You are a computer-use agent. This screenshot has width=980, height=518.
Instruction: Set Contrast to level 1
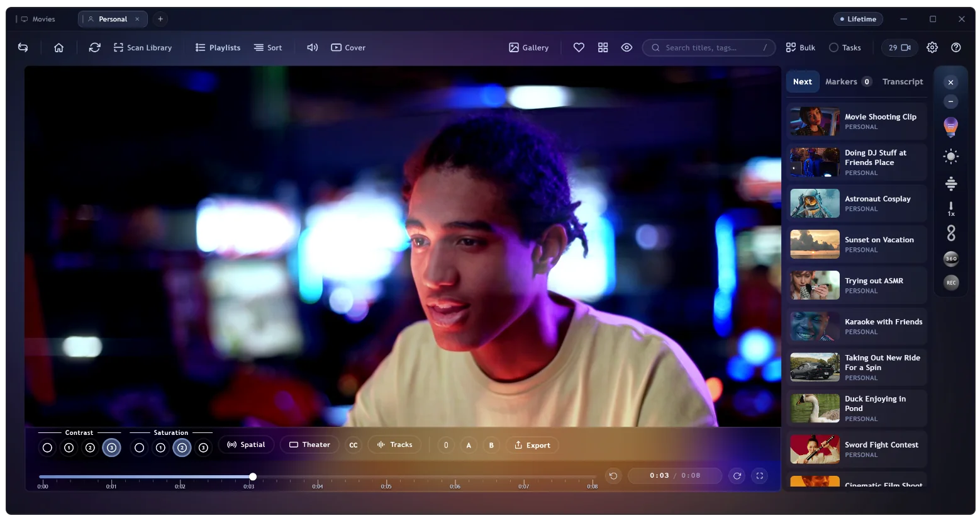(x=69, y=448)
